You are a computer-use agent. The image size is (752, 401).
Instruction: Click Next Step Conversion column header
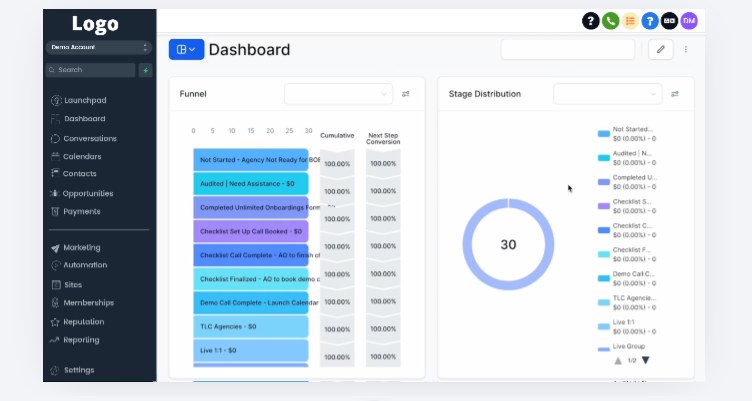383,139
